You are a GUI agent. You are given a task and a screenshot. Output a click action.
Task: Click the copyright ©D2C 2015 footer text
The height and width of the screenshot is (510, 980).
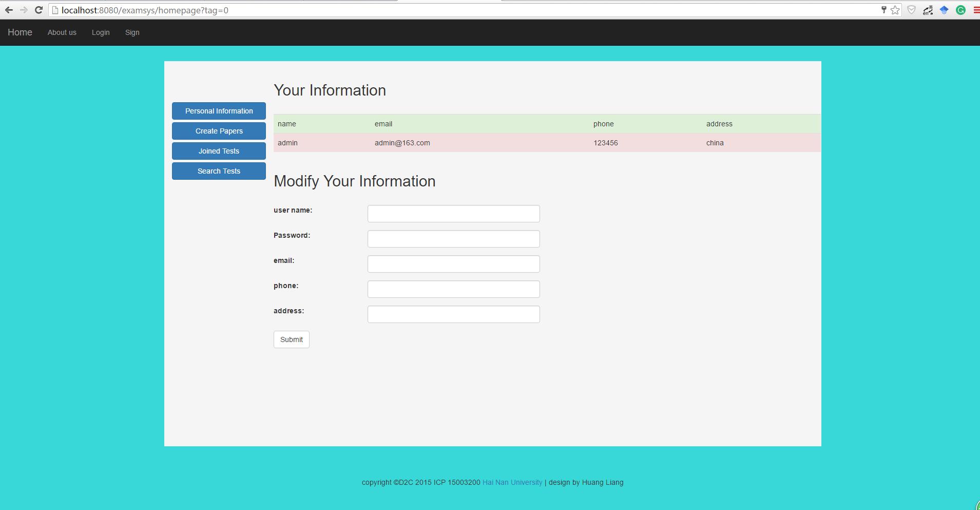tap(397, 482)
